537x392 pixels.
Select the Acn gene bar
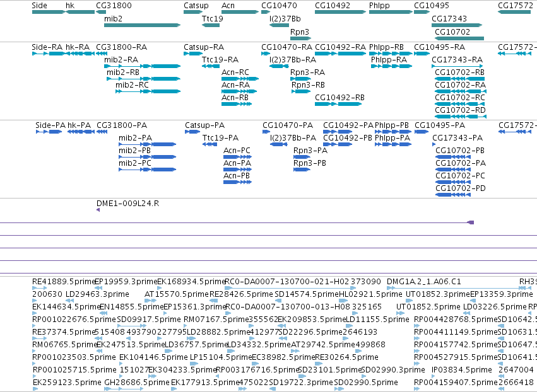240,12
